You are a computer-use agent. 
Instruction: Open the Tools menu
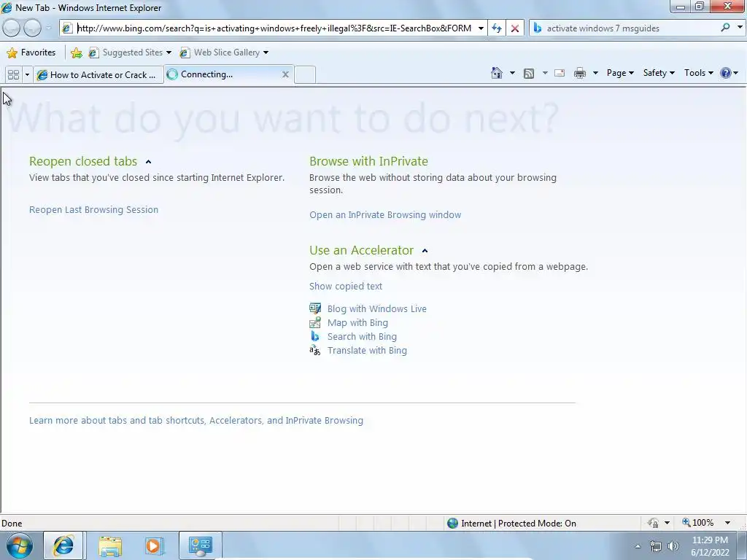(x=699, y=73)
